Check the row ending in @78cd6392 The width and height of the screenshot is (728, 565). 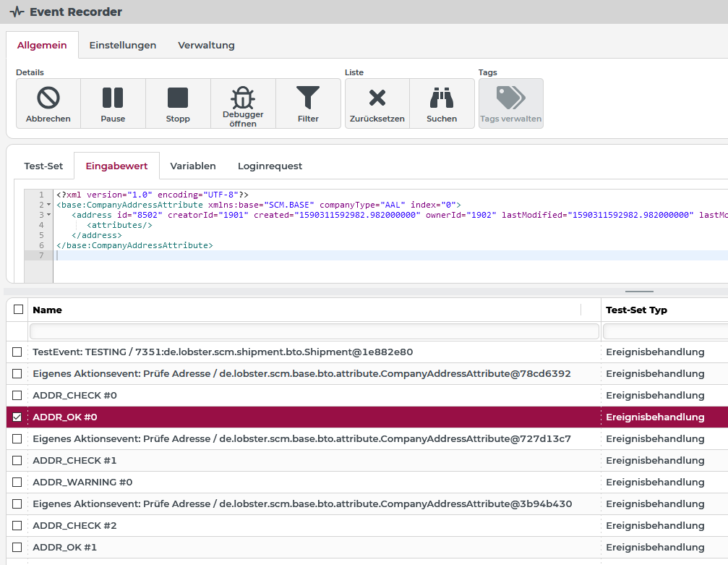pos(17,373)
